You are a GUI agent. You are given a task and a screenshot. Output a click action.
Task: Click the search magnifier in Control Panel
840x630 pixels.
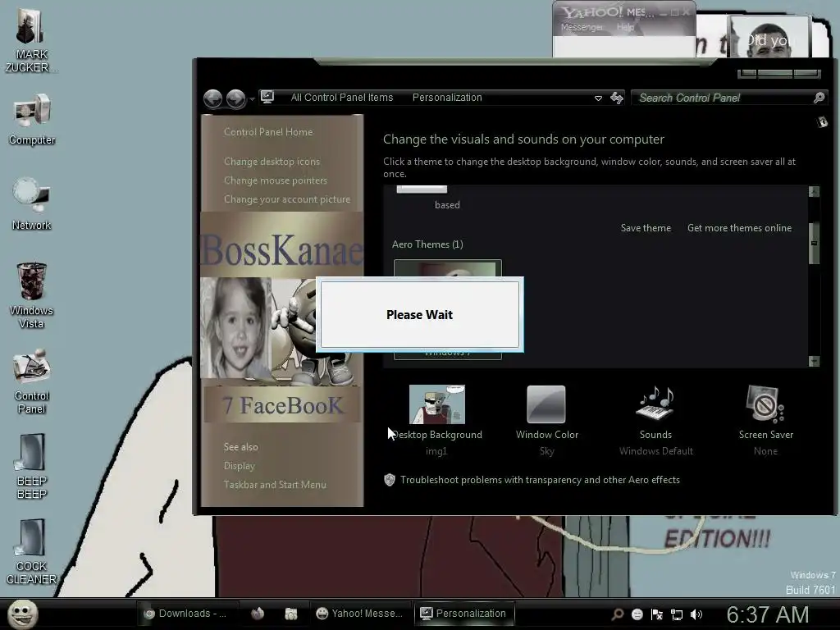point(819,98)
